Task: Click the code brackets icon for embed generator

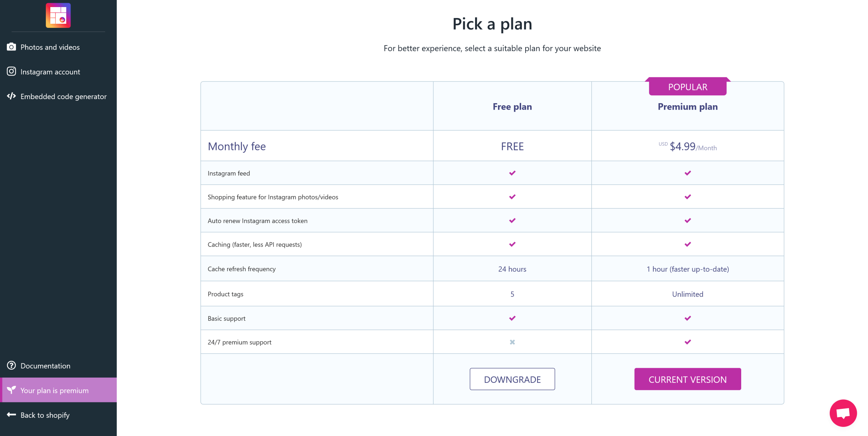Action: pyautogui.click(x=11, y=96)
